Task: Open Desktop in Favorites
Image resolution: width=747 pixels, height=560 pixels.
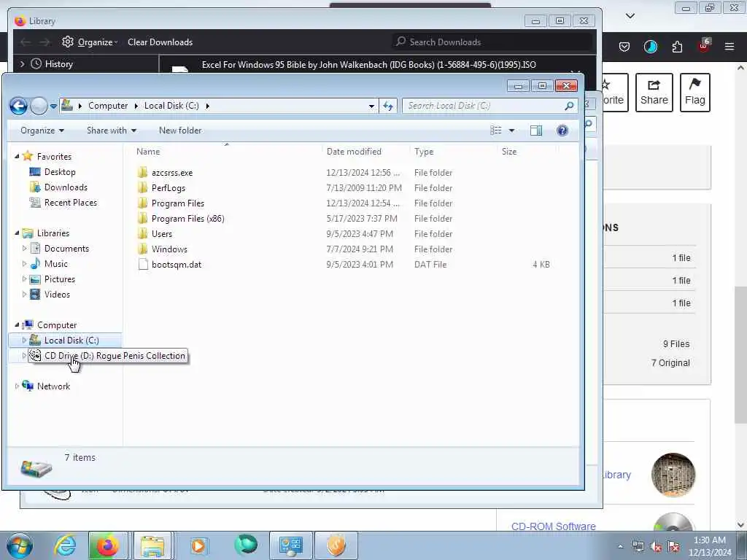Action: click(60, 172)
